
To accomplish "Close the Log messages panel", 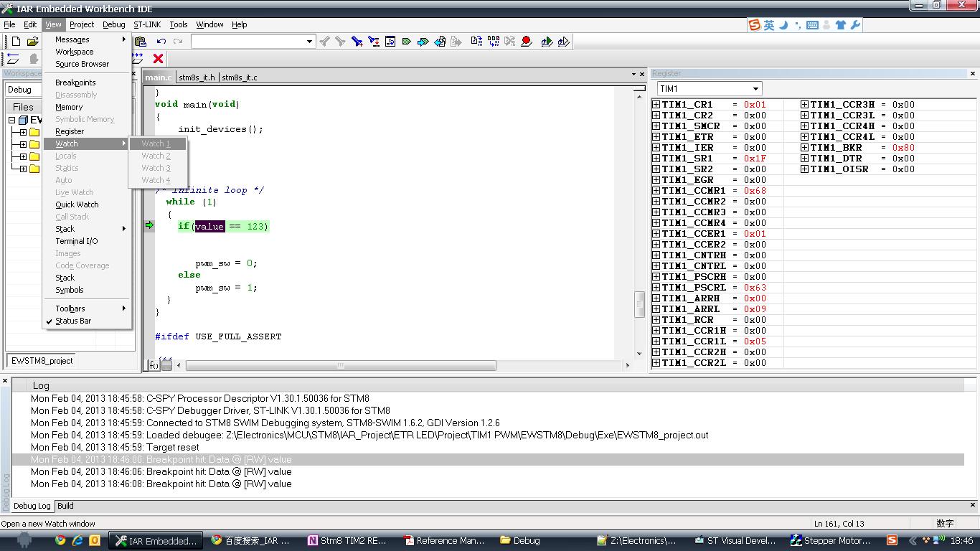I will [5, 381].
